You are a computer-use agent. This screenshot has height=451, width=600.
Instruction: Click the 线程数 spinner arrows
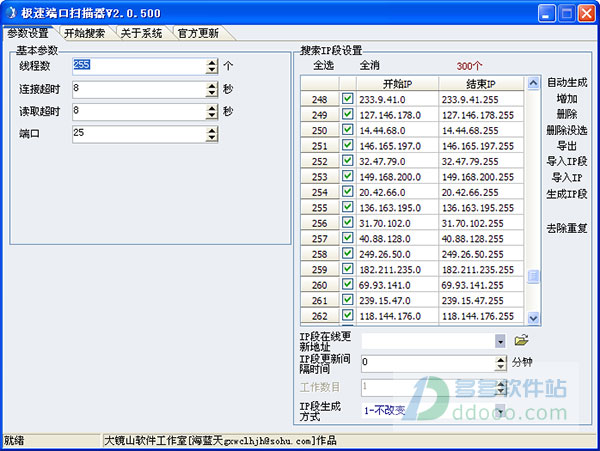[x=212, y=66]
